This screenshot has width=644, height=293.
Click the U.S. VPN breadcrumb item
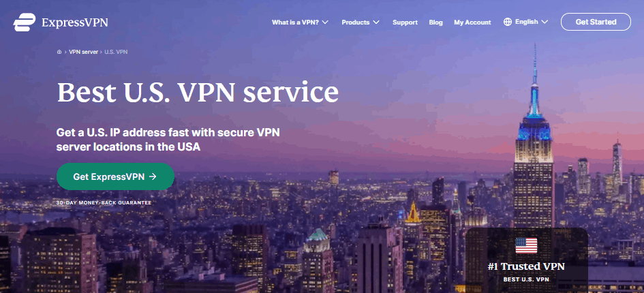pyautogui.click(x=116, y=52)
